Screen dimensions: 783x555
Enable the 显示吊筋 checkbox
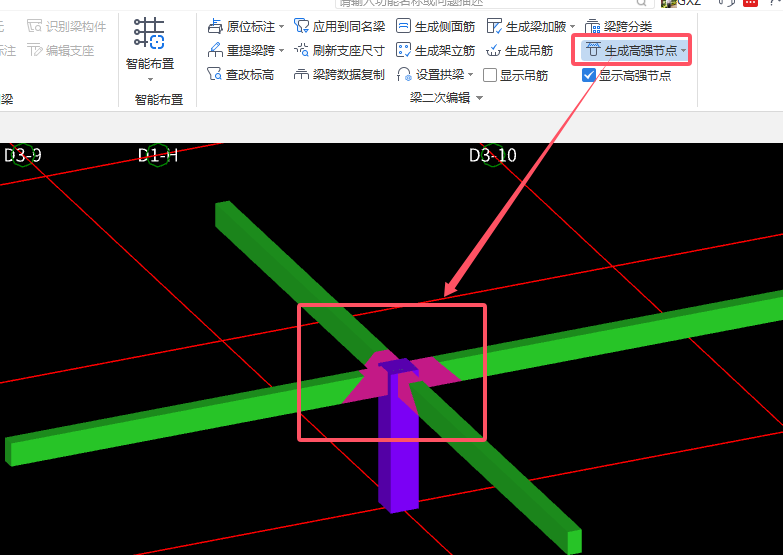click(490, 75)
